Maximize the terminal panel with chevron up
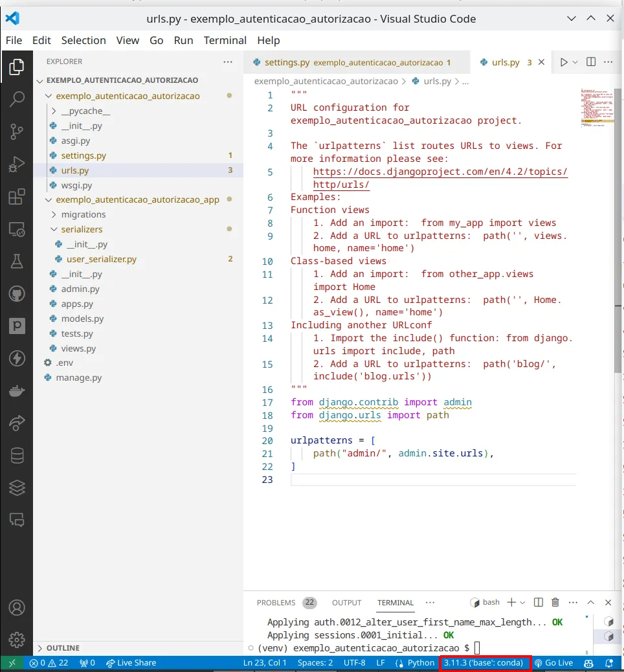The width and height of the screenshot is (624, 672). 590,602
